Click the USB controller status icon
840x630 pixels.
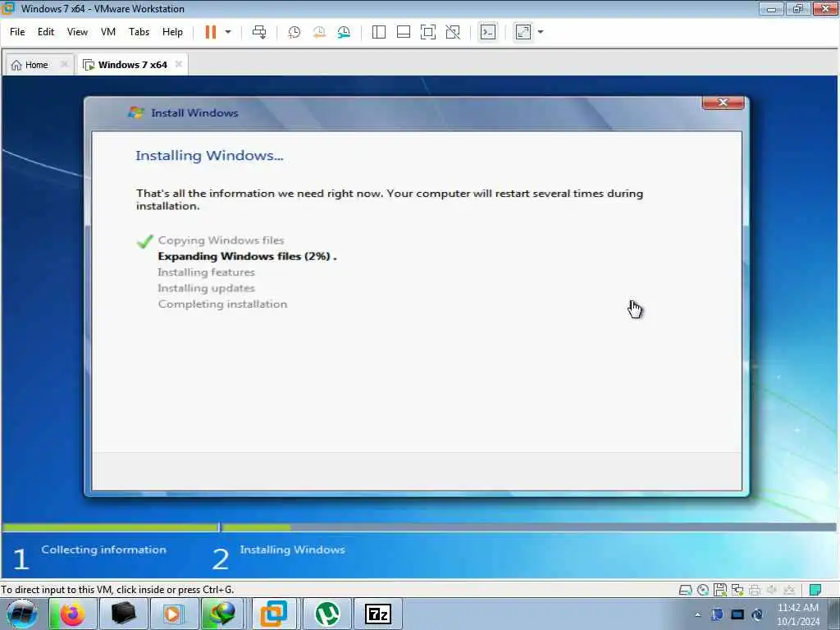[789, 591]
